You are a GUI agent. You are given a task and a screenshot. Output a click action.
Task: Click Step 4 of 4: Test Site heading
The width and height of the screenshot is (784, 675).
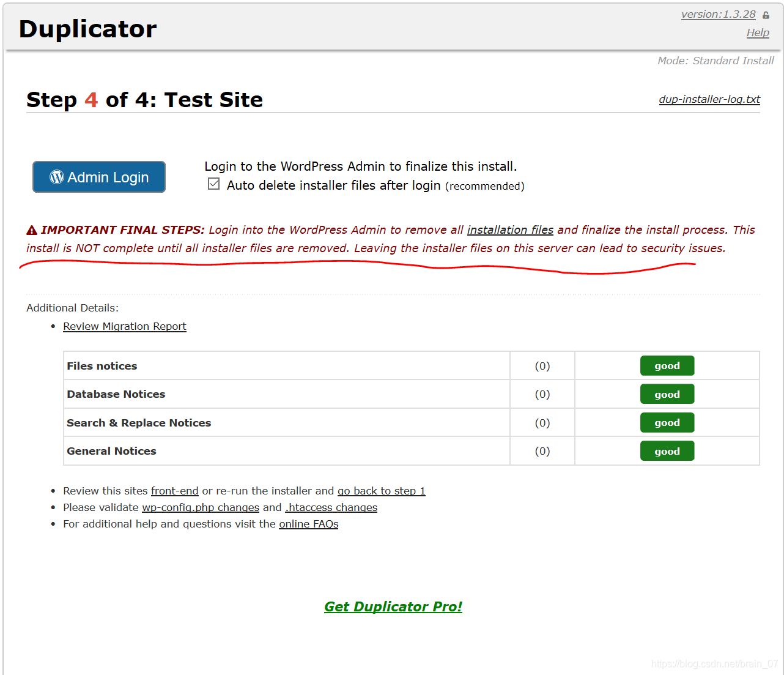[145, 100]
